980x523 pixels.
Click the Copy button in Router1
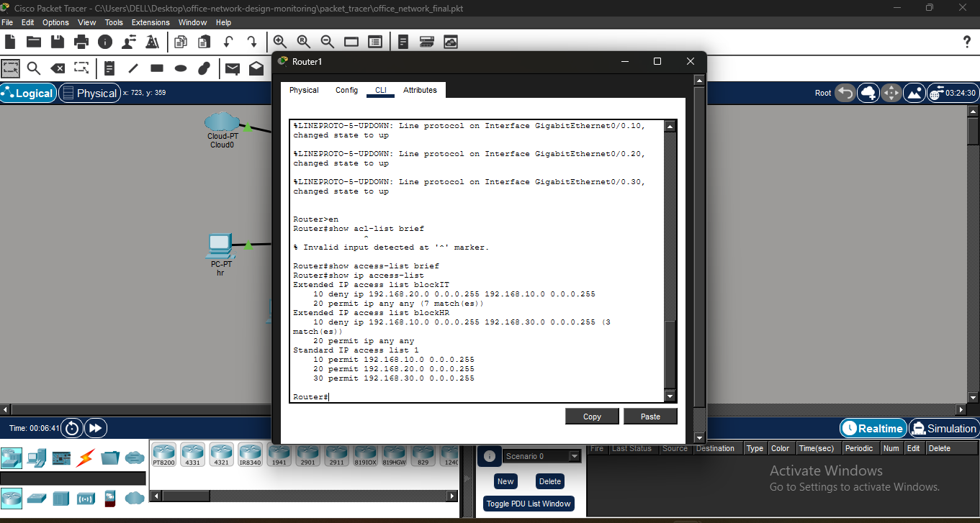coord(592,416)
